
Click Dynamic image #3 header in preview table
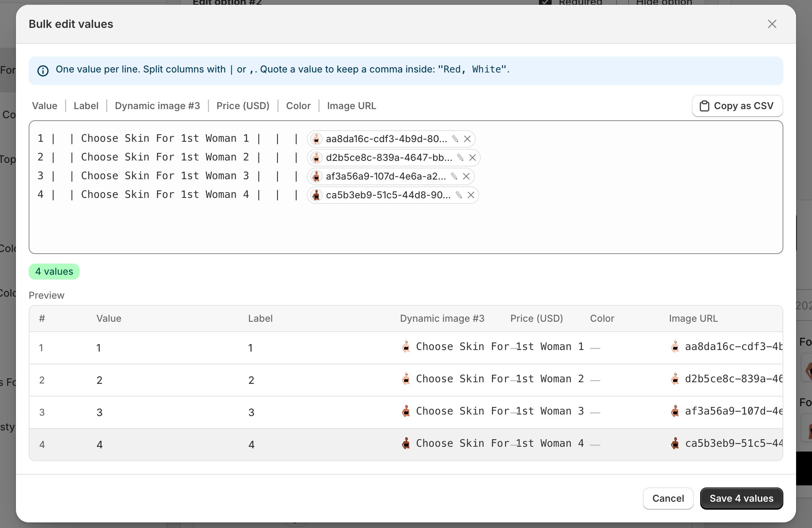click(x=442, y=319)
